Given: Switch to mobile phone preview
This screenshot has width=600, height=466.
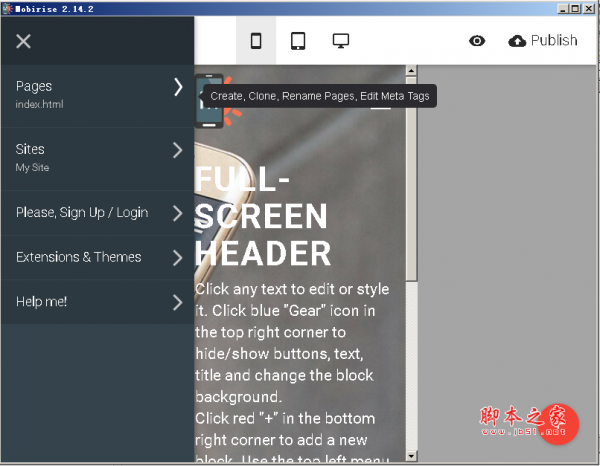Looking at the screenshot, I should coord(256,41).
